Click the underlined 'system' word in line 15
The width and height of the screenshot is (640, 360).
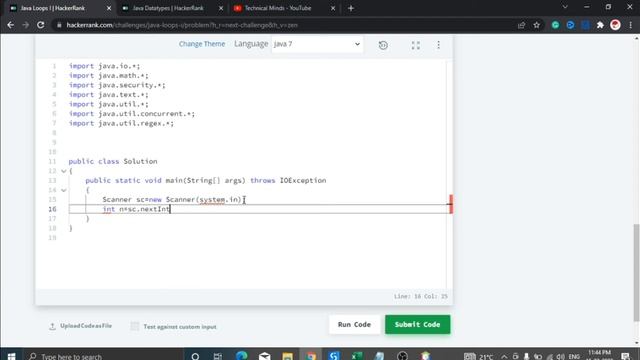[212, 200]
